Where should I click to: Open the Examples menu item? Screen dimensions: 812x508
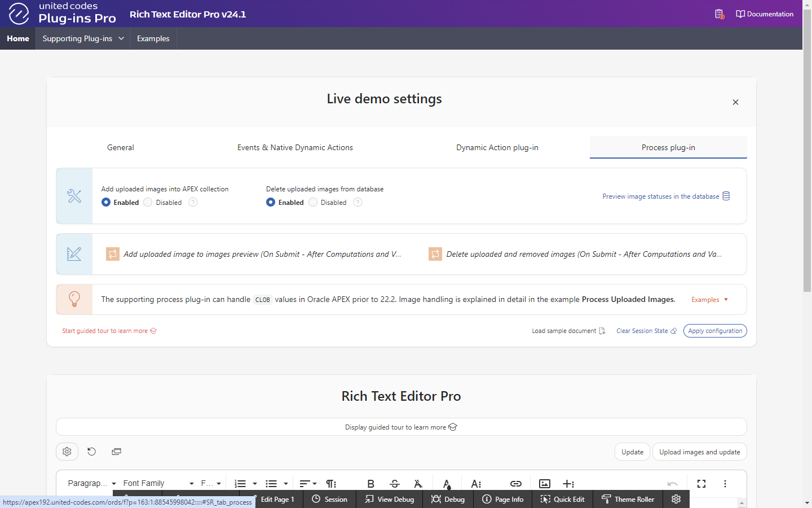153,38
